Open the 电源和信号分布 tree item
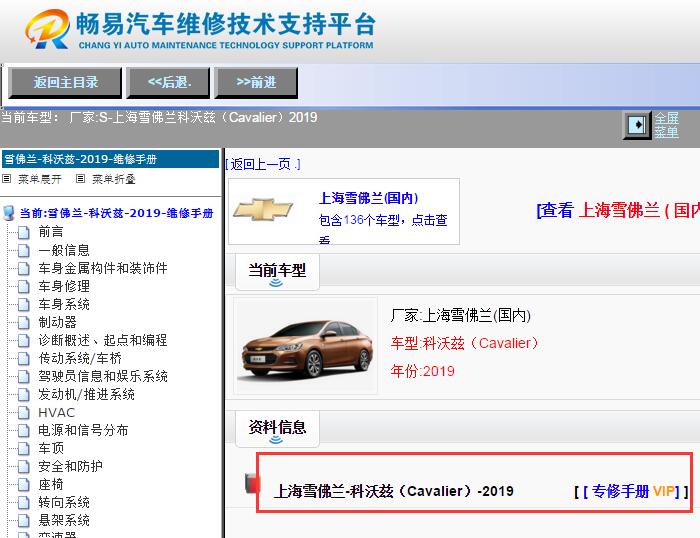The image size is (700, 538). pyautogui.click(x=83, y=430)
